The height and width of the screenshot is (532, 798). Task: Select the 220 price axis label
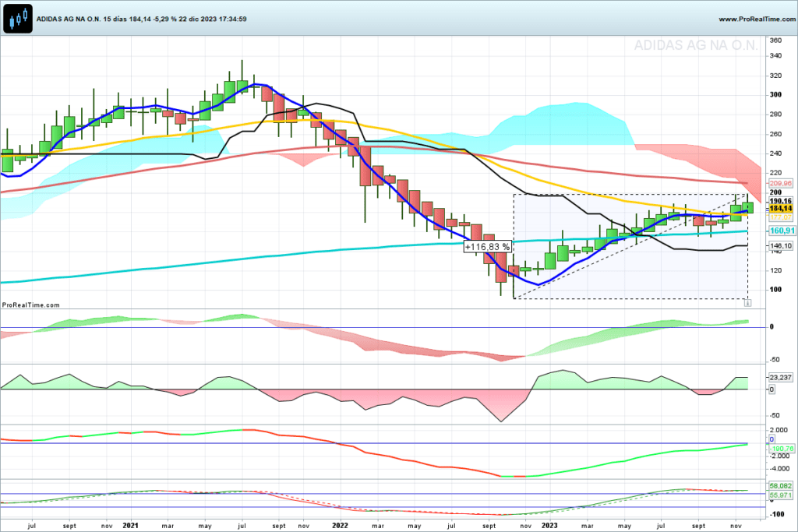[x=775, y=173]
